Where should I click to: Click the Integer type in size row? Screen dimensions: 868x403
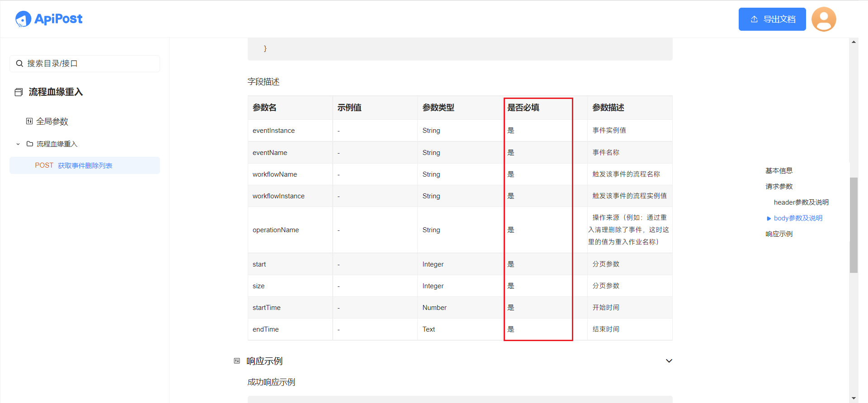pos(460,286)
